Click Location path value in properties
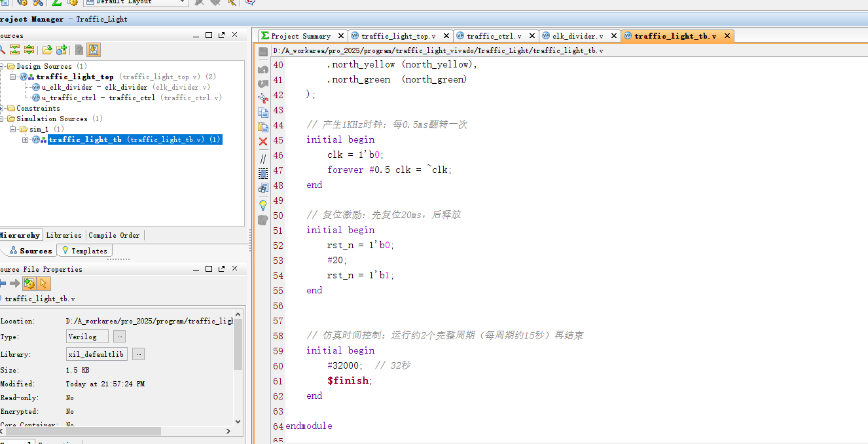The width and height of the screenshot is (868, 444). click(149, 321)
